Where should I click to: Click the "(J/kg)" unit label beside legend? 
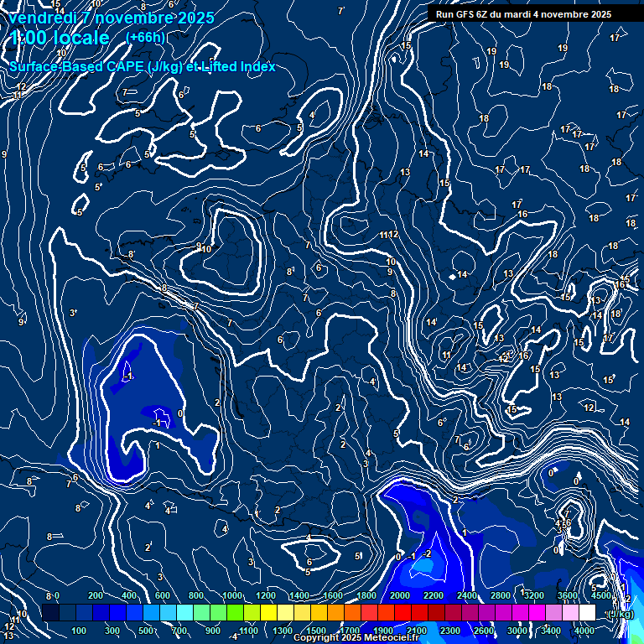click(620, 614)
